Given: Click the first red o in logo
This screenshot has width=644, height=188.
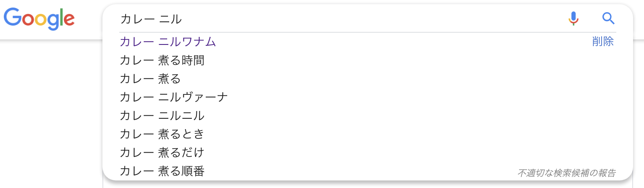Looking at the screenshot, I should [x=28, y=19].
